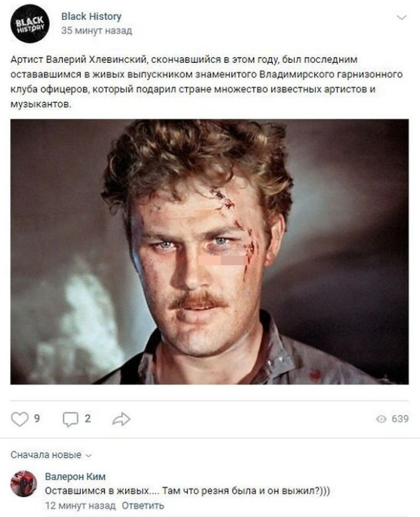Open the Black History group avatar
420x517 pixels.
pos(30,23)
